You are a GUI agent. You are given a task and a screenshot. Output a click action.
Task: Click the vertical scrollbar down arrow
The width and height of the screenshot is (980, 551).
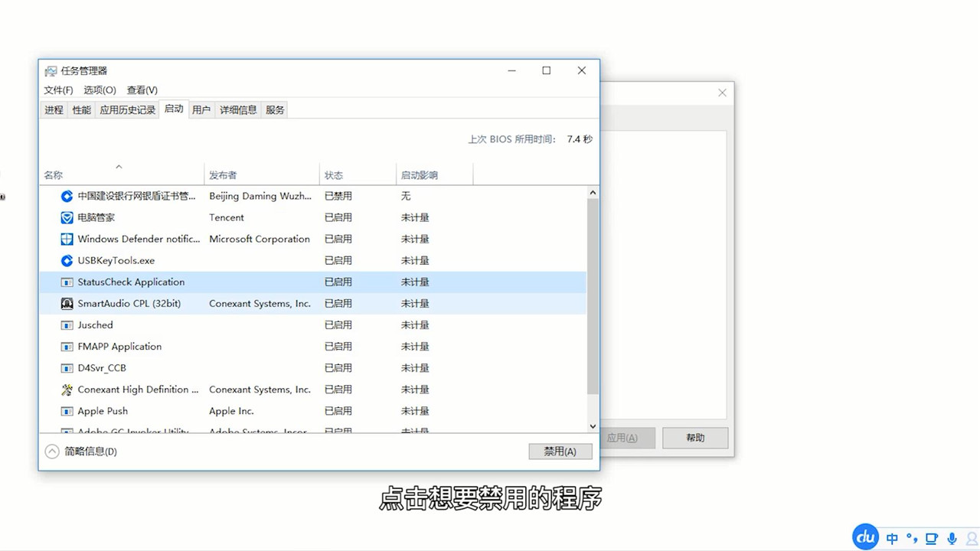[x=593, y=426]
